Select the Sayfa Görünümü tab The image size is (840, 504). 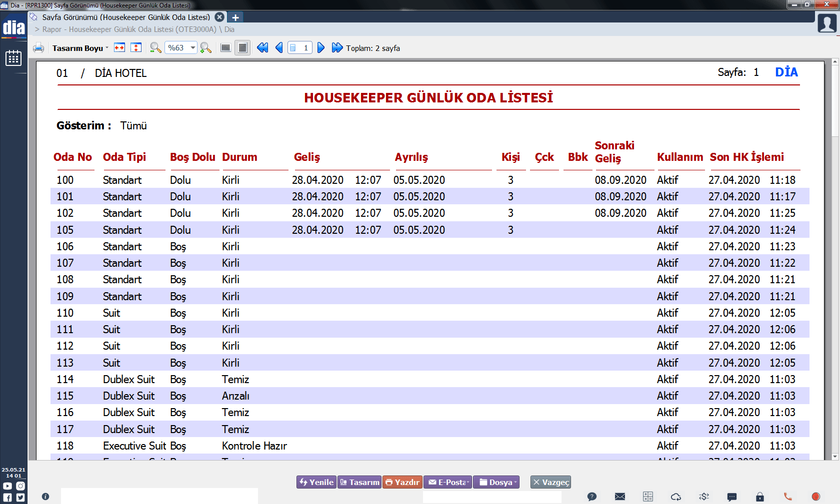pos(126,17)
